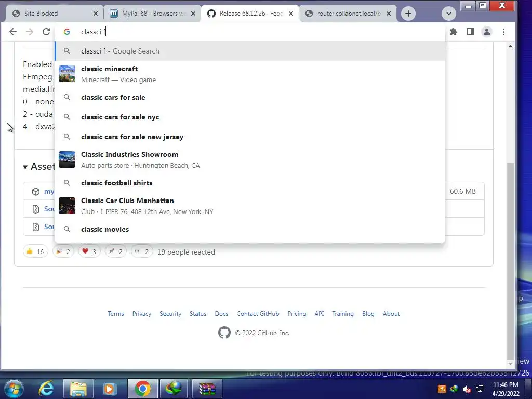Open the Docs footer link
This screenshot has height=399, width=532.
[221, 314]
